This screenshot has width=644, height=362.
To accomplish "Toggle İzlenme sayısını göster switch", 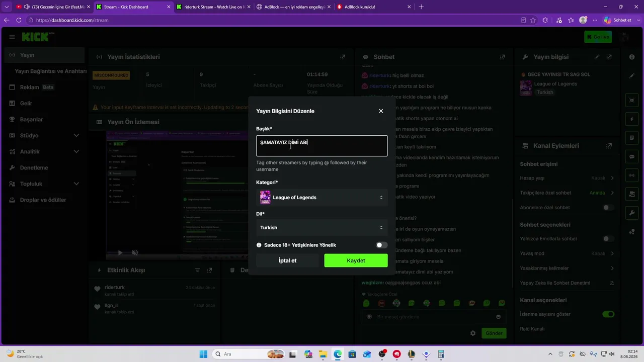I will [x=608, y=314].
